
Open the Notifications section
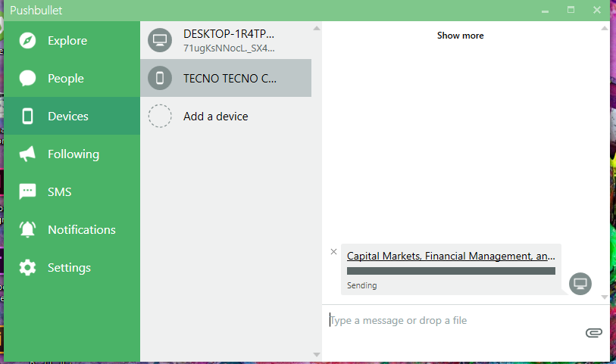tap(72, 229)
